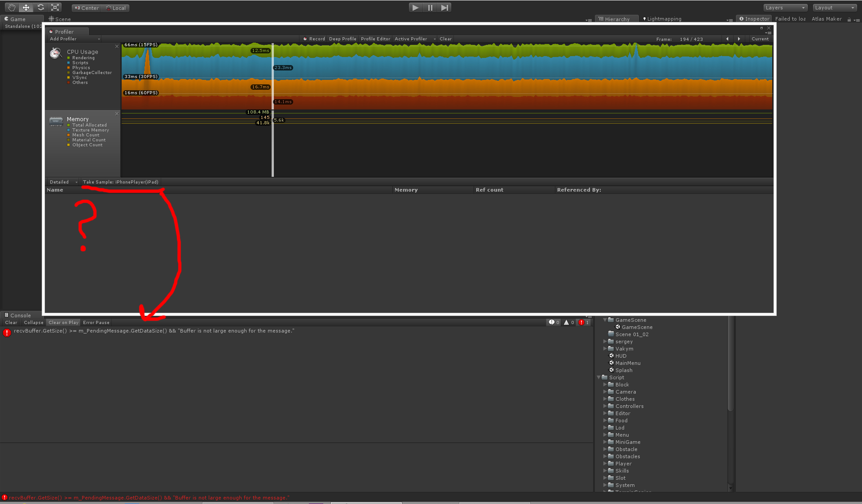The height and width of the screenshot is (504, 862).
Task: Toggle Collapse in Console
Action: (x=34, y=323)
